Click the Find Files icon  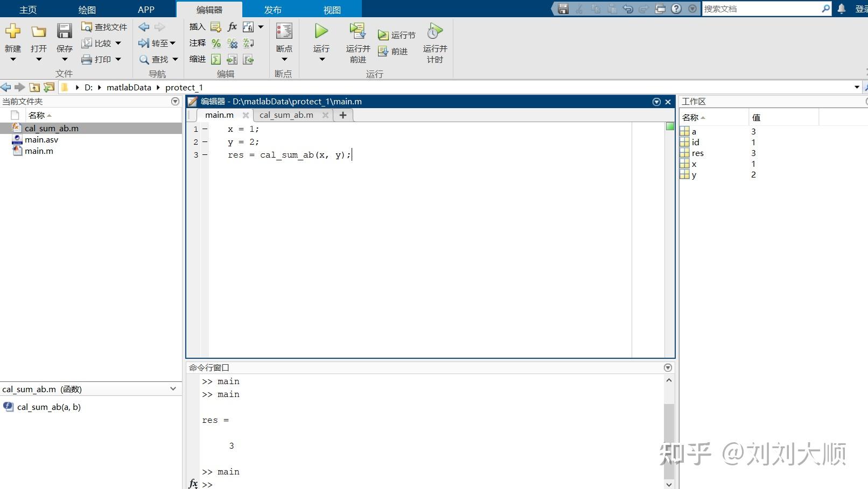87,27
